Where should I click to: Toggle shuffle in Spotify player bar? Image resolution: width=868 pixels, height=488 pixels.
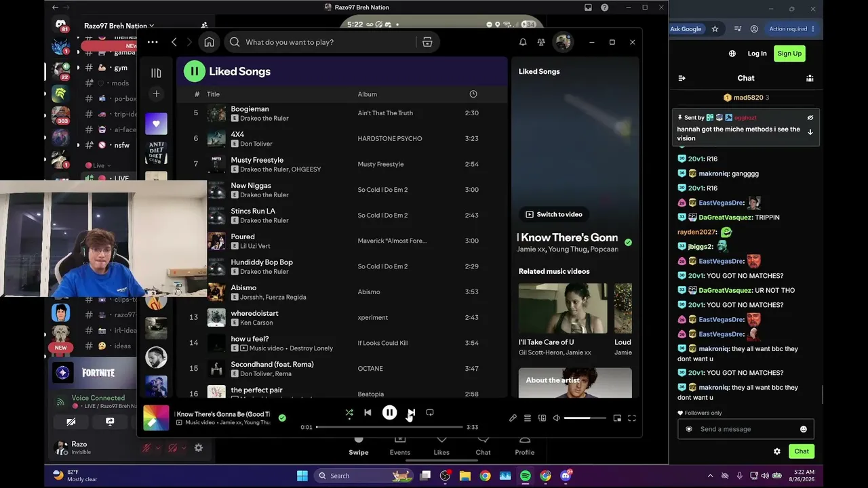349,412
